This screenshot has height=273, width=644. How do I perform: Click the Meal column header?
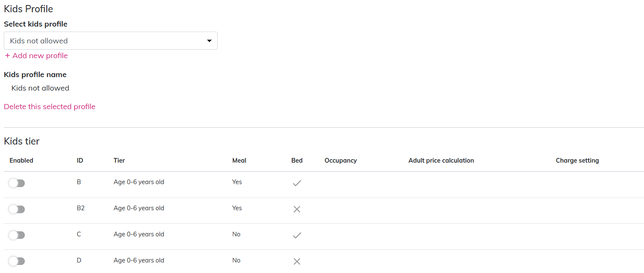(239, 161)
